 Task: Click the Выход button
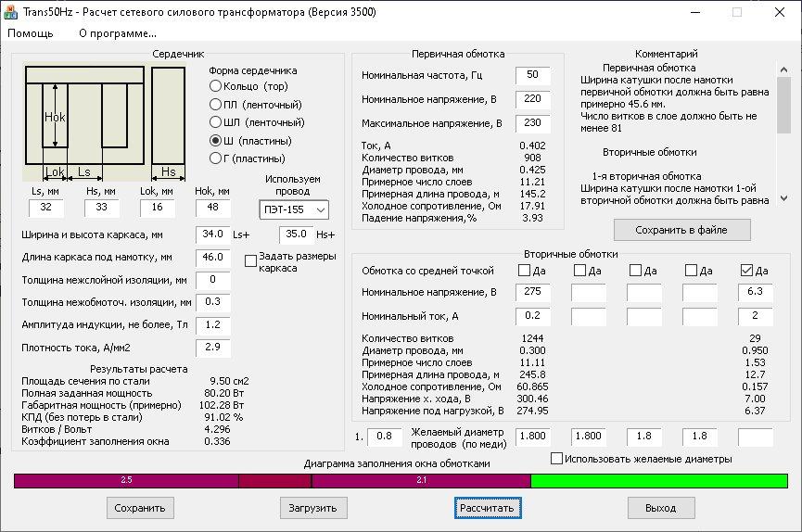pyautogui.click(x=660, y=508)
